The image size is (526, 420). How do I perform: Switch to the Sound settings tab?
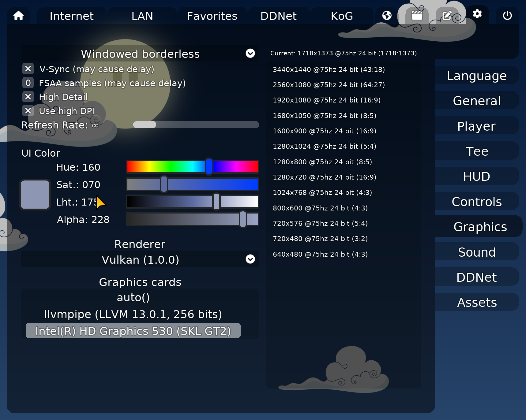point(477,252)
